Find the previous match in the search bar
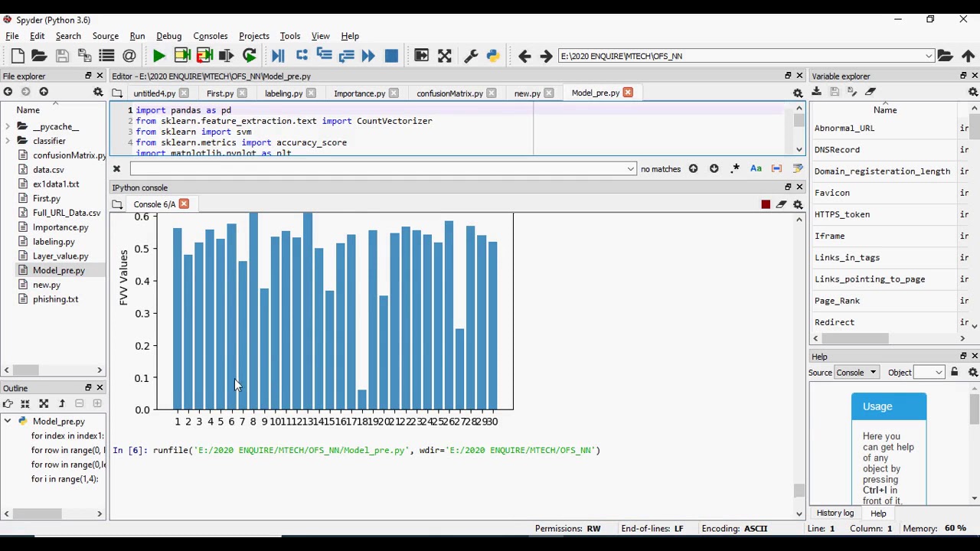The width and height of the screenshot is (980, 551). click(x=693, y=168)
